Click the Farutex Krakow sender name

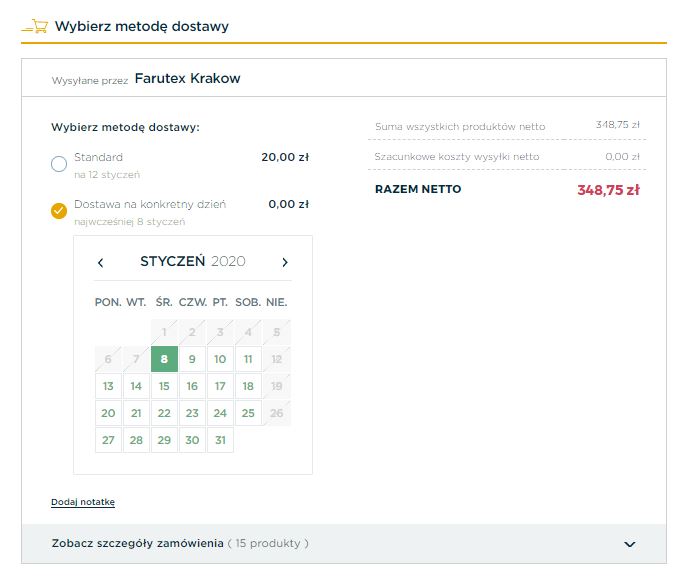click(187, 79)
